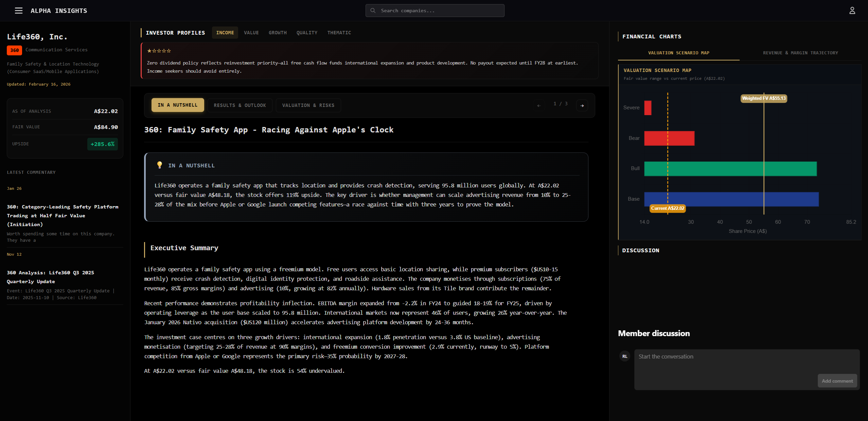
Task: Toggle the first star in the income rating
Action: click(x=148, y=51)
